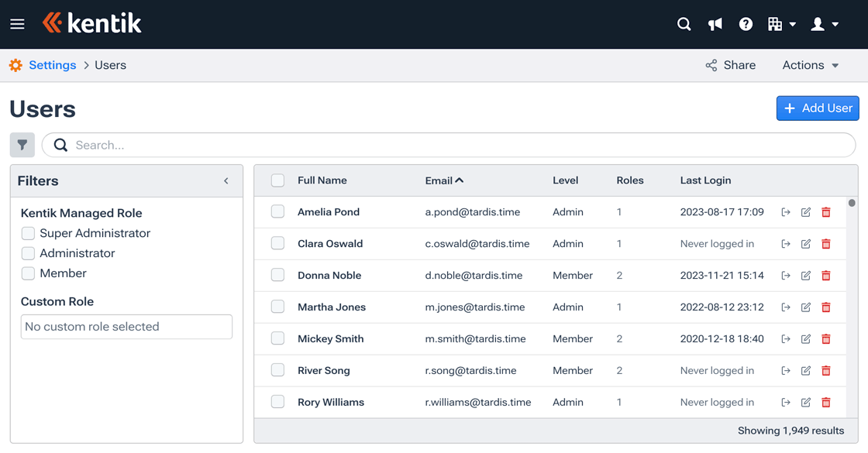This screenshot has height=453, width=868.
Task: Click the Add User button
Action: 818,108
